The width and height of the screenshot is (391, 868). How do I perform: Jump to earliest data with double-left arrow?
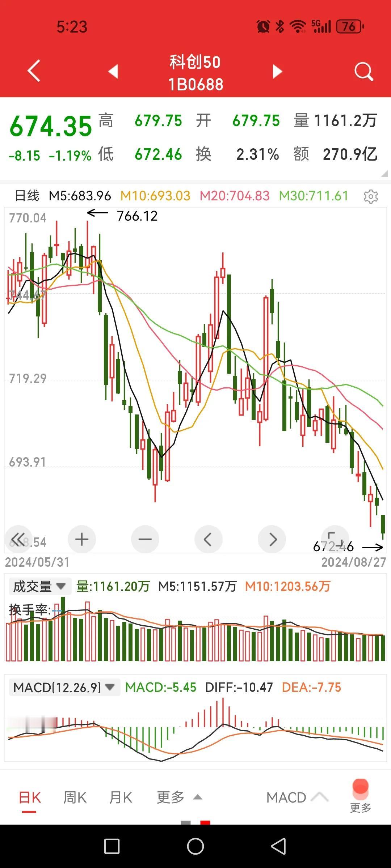pos(18,539)
